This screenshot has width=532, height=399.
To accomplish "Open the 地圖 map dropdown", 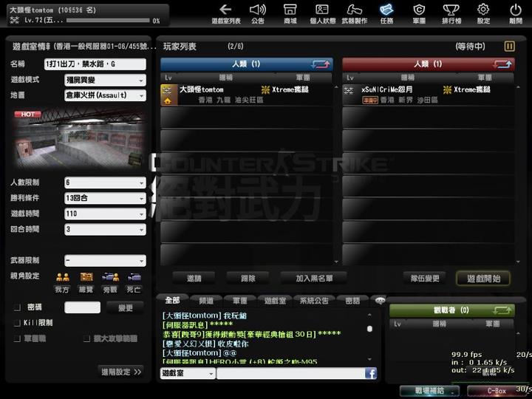I will pos(105,95).
